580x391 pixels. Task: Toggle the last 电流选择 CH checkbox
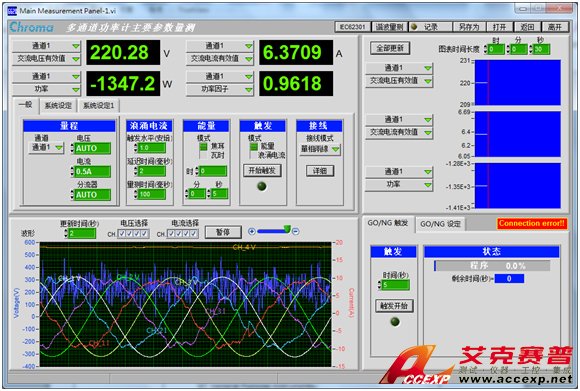click(x=194, y=234)
